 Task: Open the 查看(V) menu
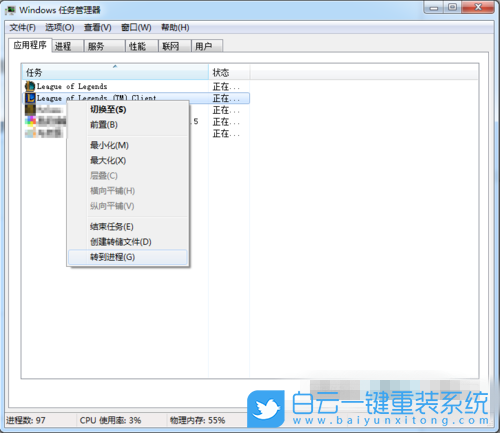click(x=97, y=27)
